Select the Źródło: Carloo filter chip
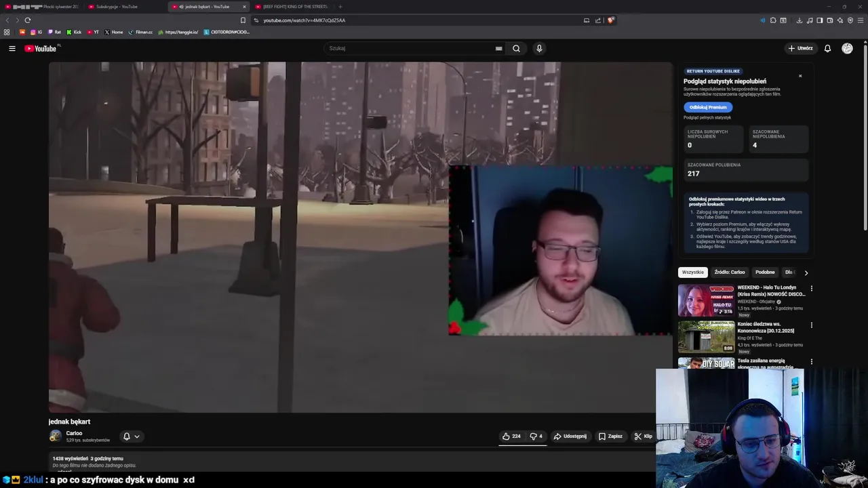This screenshot has width=868, height=488. click(x=730, y=272)
